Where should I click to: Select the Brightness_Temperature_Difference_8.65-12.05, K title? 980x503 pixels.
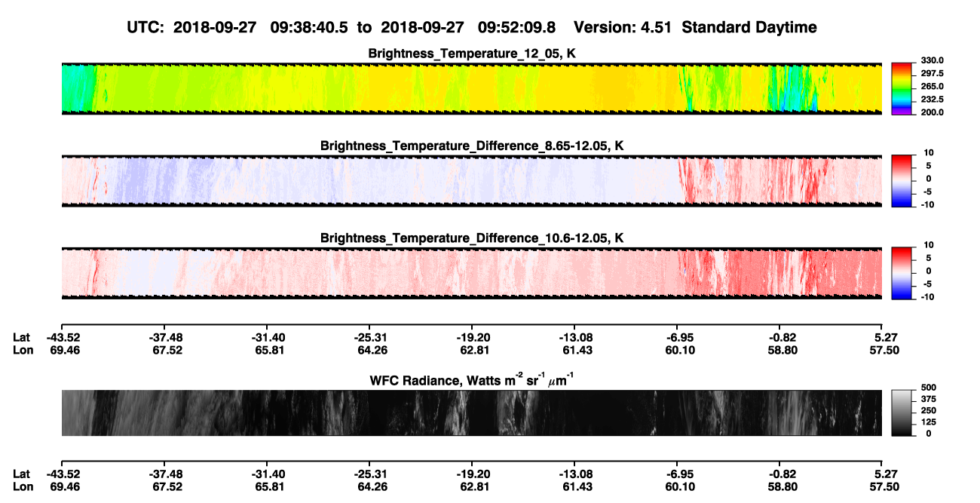(472, 146)
